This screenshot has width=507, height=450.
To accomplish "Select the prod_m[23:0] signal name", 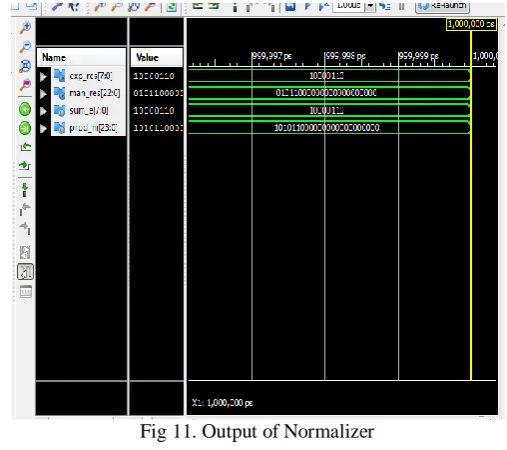I will coord(93,128).
